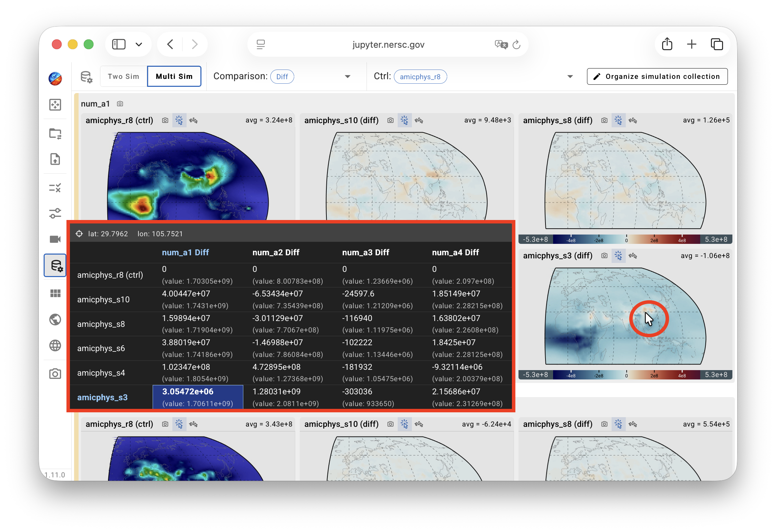
Task: Open the database settings icon beside Two Sim
Action: pos(86,77)
